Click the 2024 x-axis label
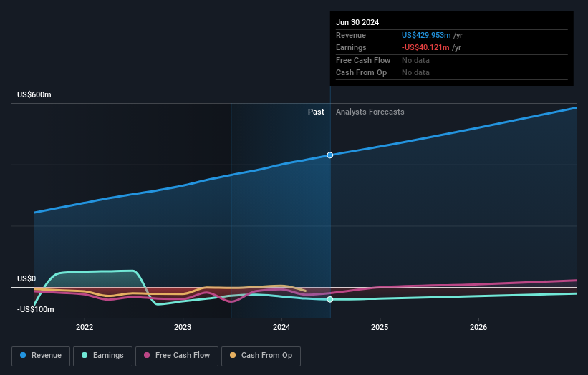588x375 pixels. (x=281, y=327)
